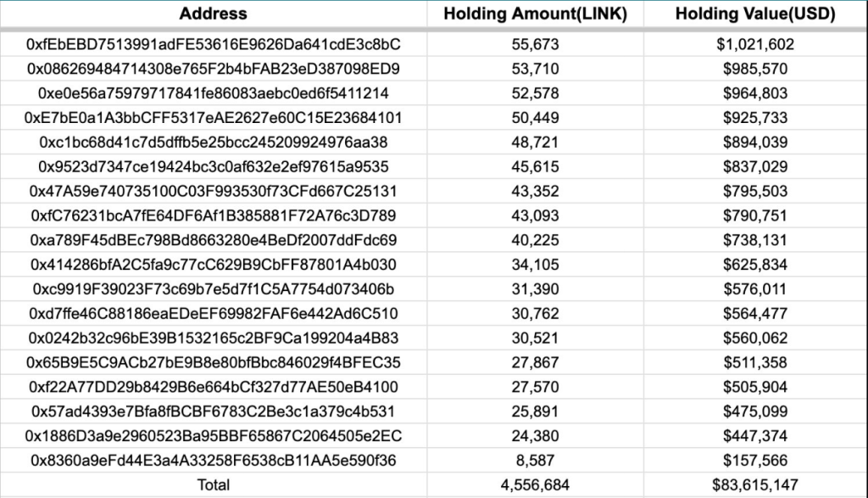Select address starting with 0x57ad4393e7Bfa8

[214, 412]
